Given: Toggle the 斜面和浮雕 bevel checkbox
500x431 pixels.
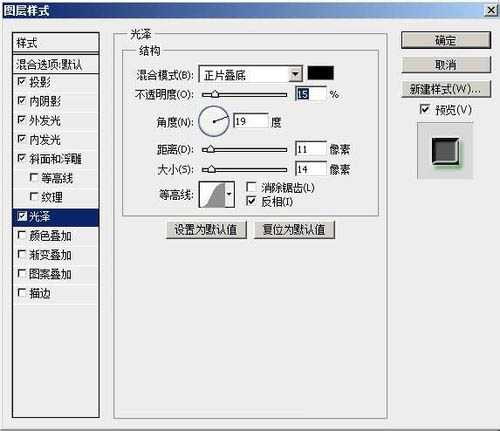Looking at the screenshot, I should point(22,158).
